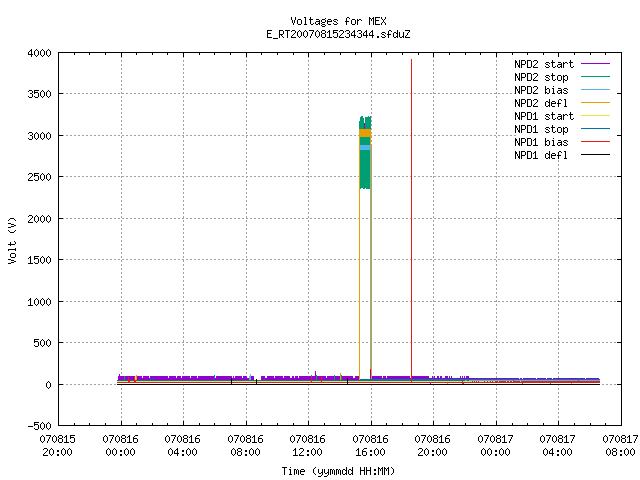640x480 pixels.
Task: Click the 2500 y-axis tick label
Action: (39, 177)
